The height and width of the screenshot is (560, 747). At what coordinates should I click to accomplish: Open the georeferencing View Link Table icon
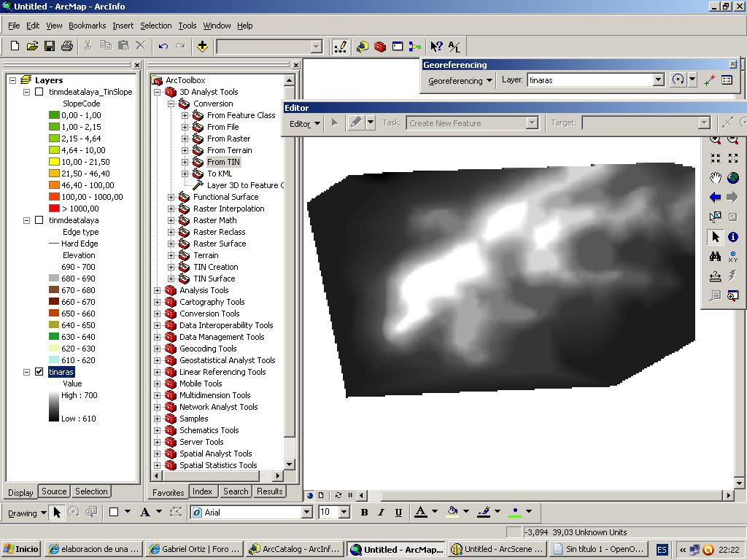pyautogui.click(x=727, y=80)
